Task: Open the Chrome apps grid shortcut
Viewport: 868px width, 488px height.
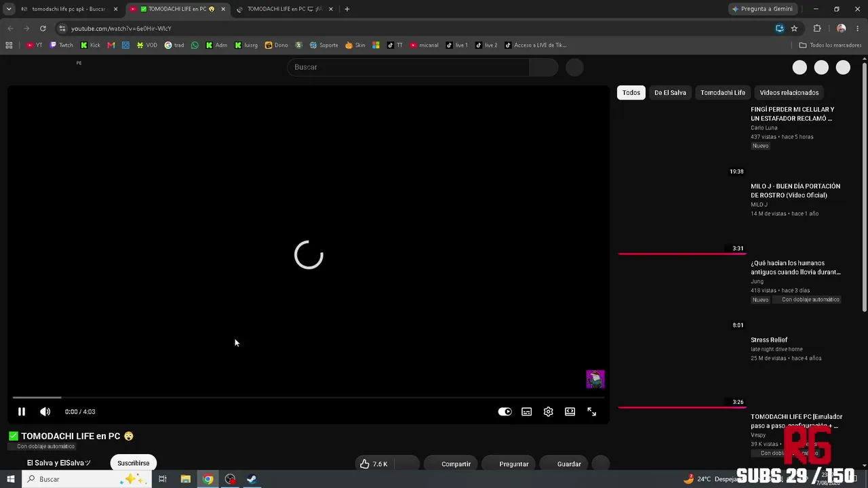Action: (9, 45)
